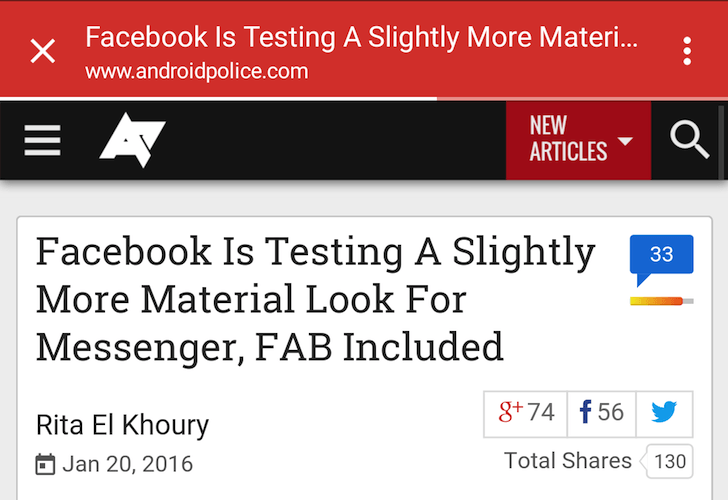Image resolution: width=728 pixels, height=500 pixels.
Task: Tap the Android Police logo
Action: coord(132,140)
